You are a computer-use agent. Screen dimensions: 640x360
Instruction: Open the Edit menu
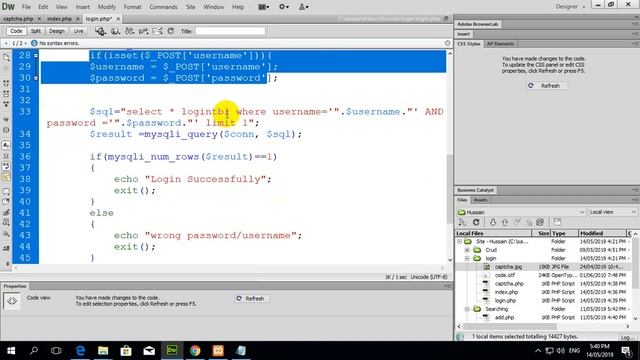[43, 7]
